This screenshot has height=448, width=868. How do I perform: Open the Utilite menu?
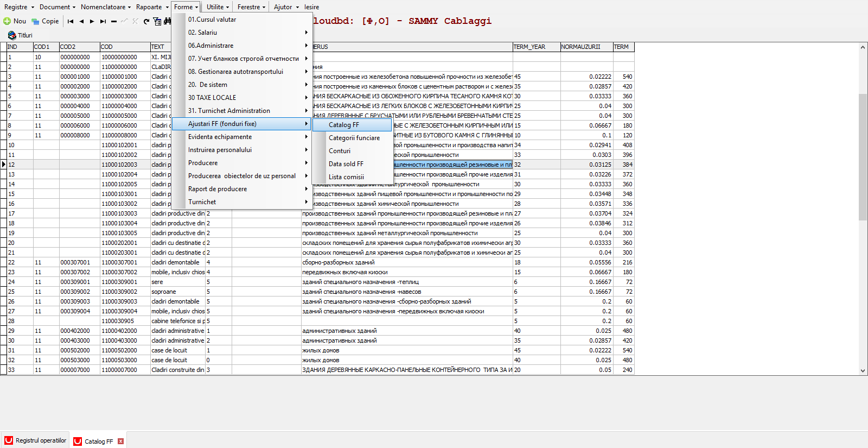click(218, 7)
